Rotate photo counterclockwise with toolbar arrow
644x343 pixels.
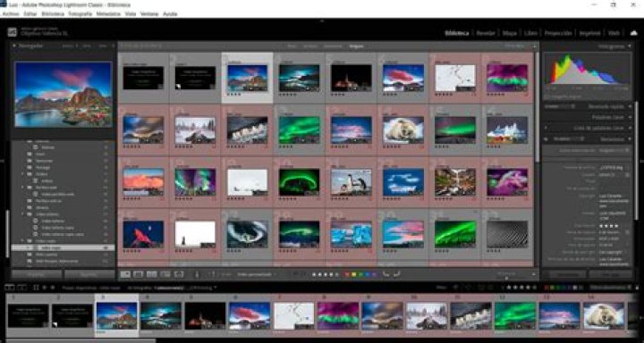tap(386, 274)
